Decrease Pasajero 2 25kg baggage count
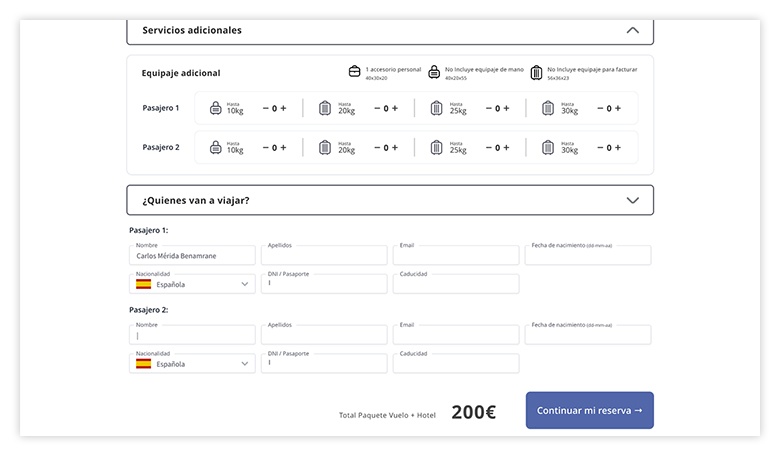This screenshot has height=456, width=780. 488,147
